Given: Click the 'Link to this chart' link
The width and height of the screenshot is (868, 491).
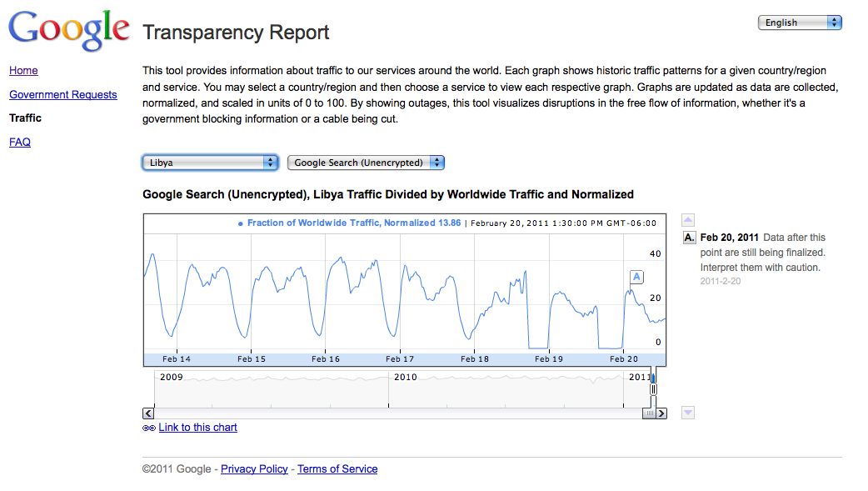Looking at the screenshot, I should 198,428.
